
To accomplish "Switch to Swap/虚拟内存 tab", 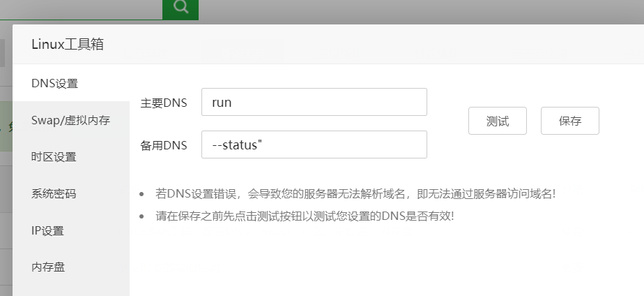I will click(x=71, y=120).
